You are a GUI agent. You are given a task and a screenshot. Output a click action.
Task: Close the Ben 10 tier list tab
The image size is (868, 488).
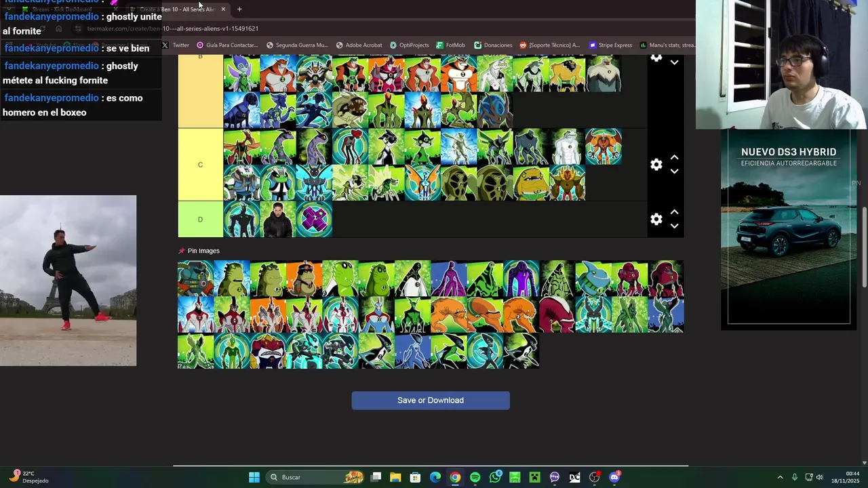point(223,9)
